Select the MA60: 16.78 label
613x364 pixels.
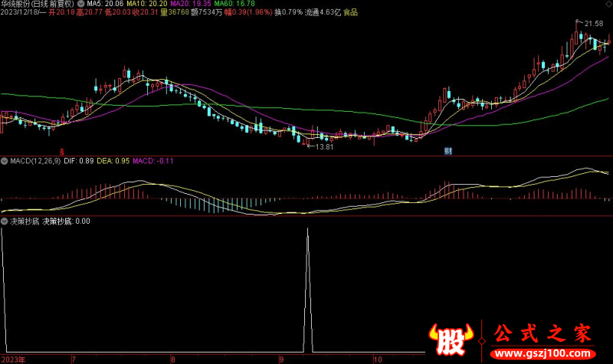tap(234, 4)
